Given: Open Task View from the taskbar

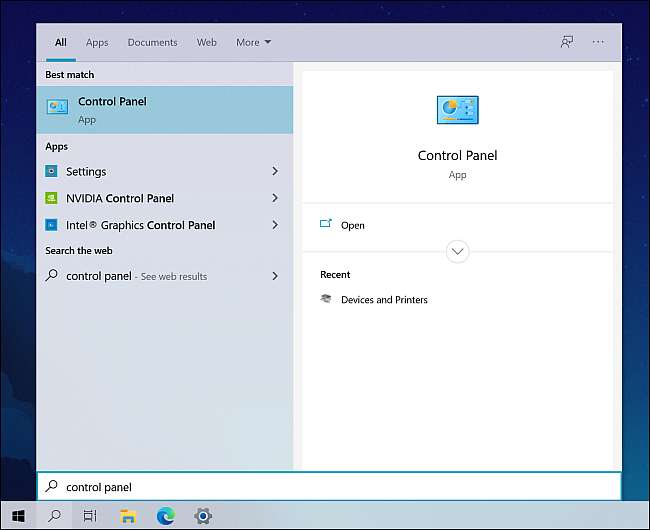Looking at the screenshot, I should point(90,516).
